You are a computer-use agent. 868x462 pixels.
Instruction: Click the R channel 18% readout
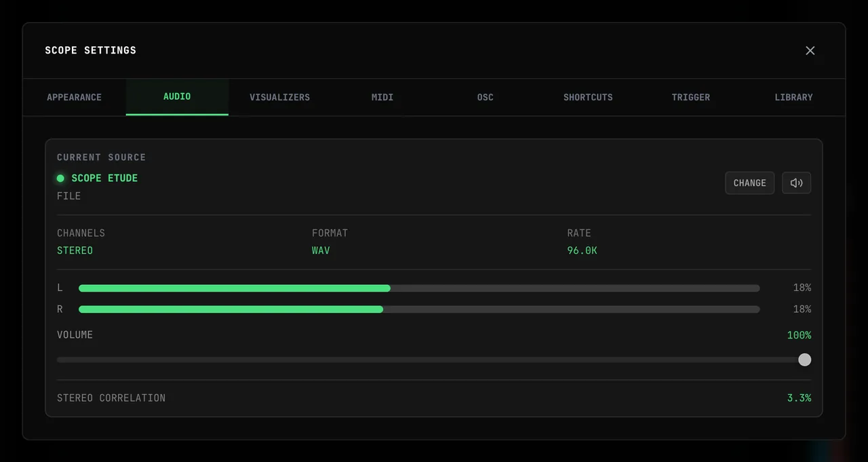tap(802, 309)
